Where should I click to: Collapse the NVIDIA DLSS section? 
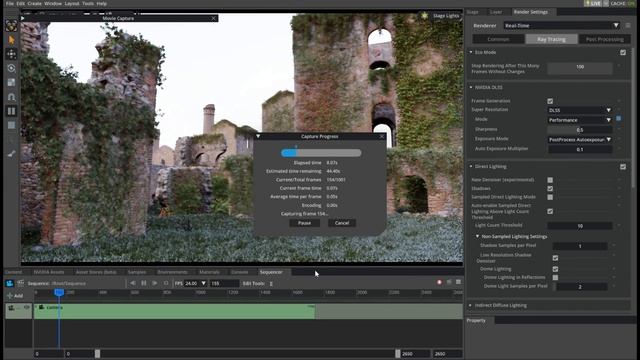coord(471,87)
